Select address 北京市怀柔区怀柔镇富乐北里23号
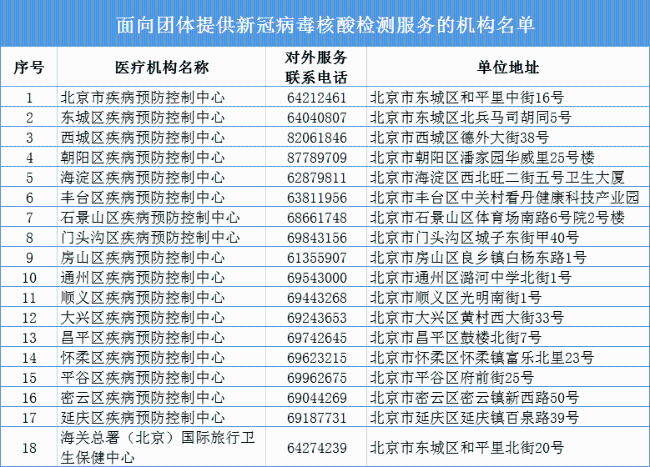Viewport: 650px width, 467px height. pos(482,358)
